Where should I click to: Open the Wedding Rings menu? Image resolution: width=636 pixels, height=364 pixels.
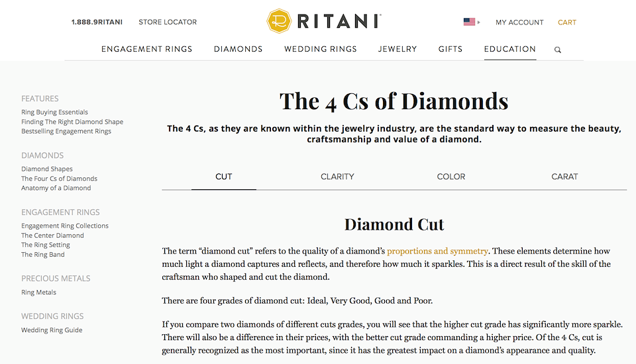click(321, 49)
